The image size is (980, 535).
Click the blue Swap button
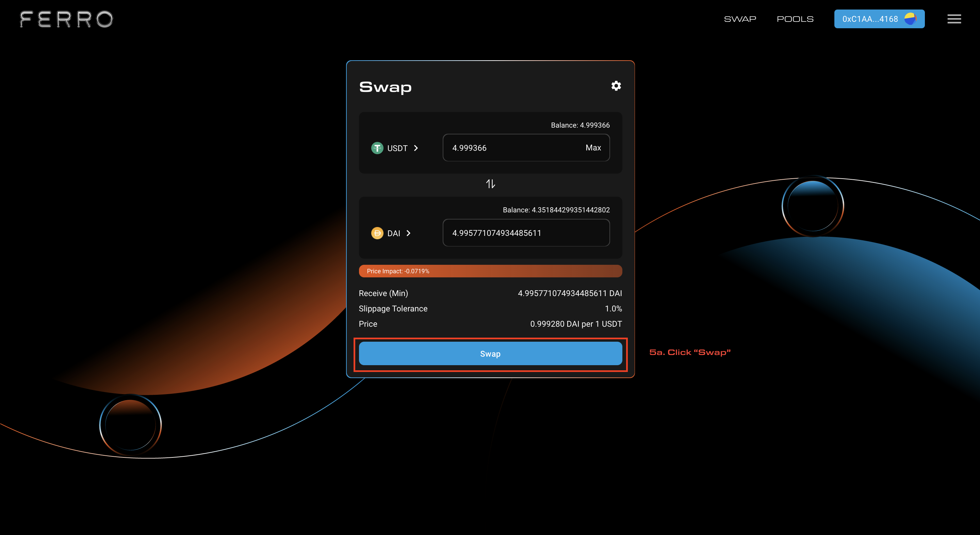click(490, 354)
